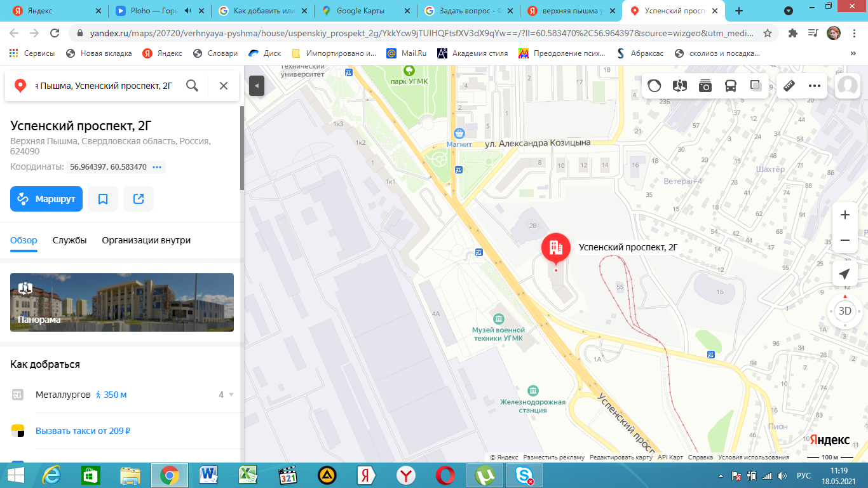The width and height of the screenshot is (868, 488).
Task: Click the my location arrow button
Action: pos(844,274)
